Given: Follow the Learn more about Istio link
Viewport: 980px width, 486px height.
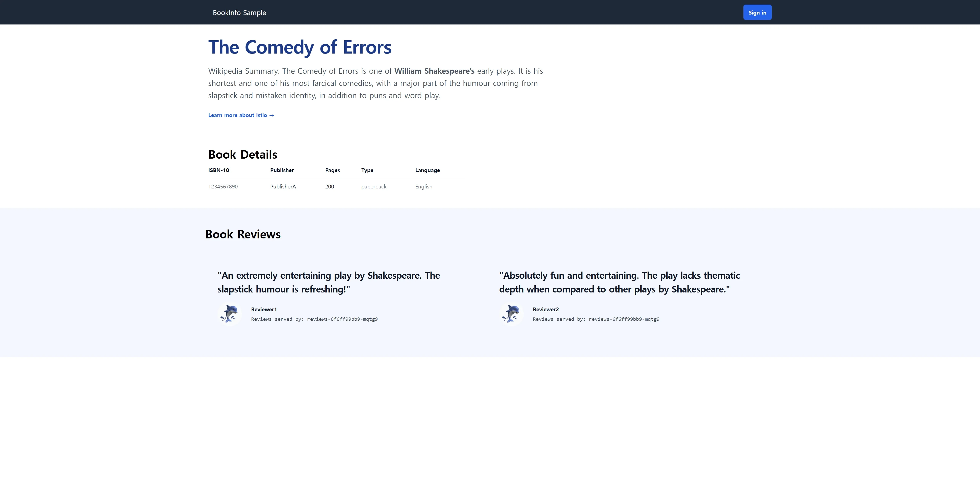Looking at the screenshot, I should pyautogui.click(x=241, y=115).
